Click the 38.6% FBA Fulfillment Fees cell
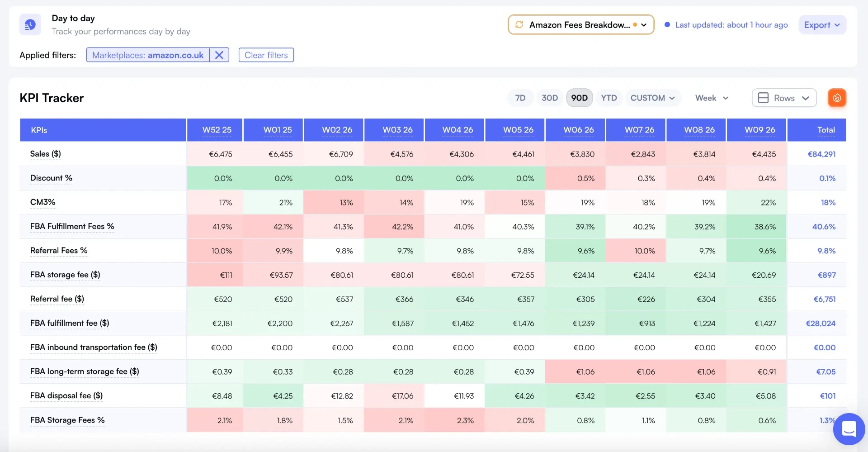This screenshot has height=452, width=868. [x=757, y=227]
